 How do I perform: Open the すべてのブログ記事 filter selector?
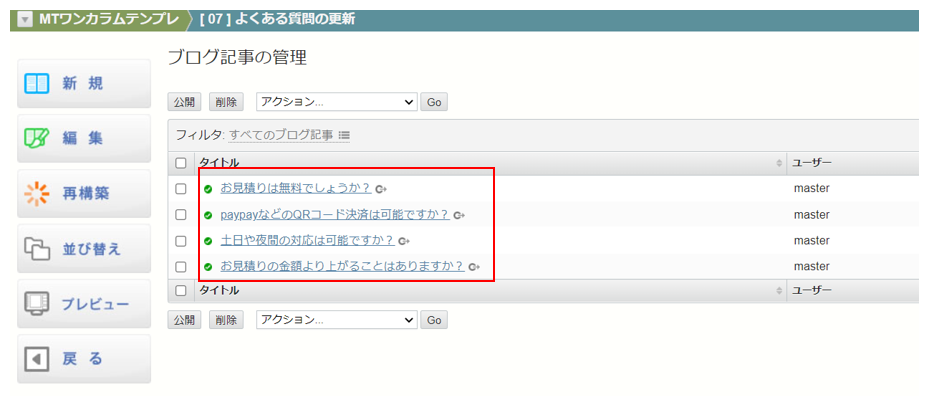click(281, 135)
